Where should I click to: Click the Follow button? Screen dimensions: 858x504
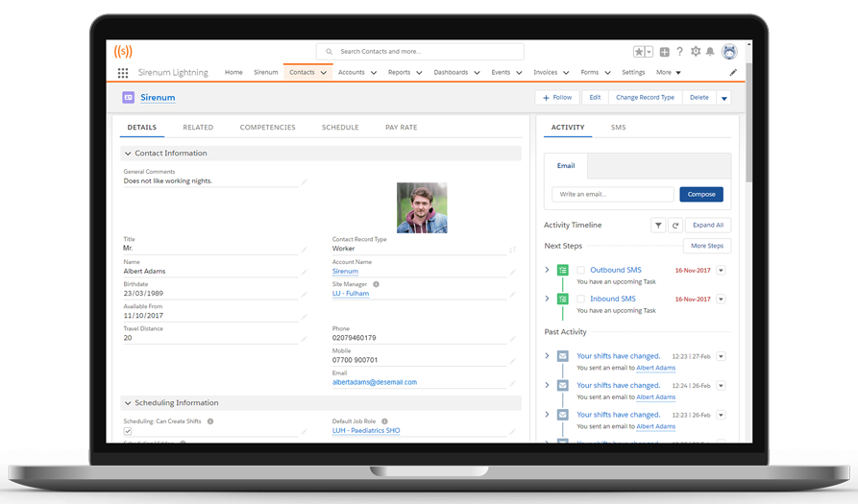tap(557, 98)
